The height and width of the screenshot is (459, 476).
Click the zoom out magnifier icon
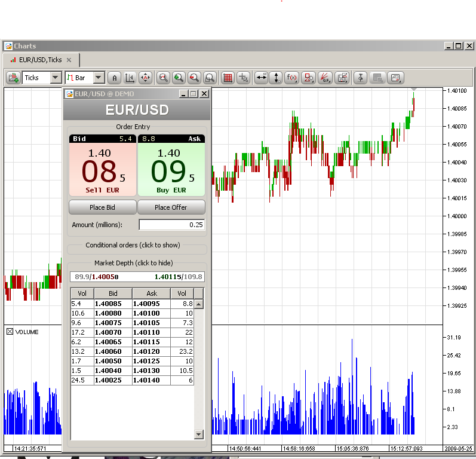tap(194, 78)
